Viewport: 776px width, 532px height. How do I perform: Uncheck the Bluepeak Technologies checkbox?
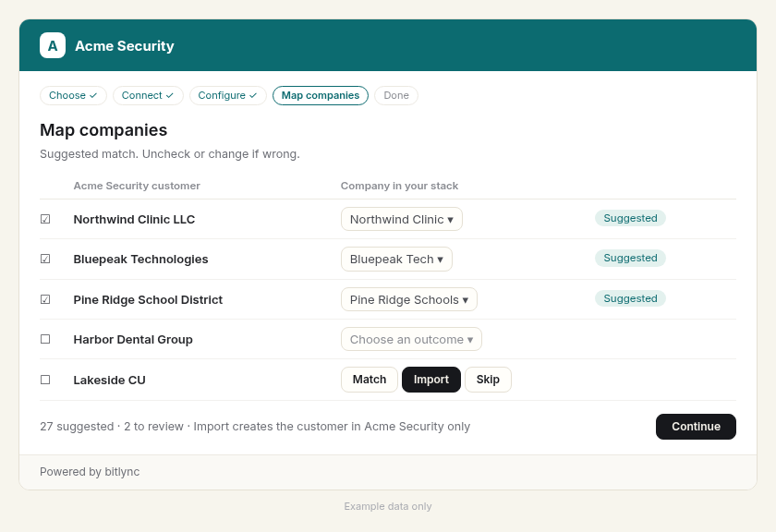coord(45,259)
